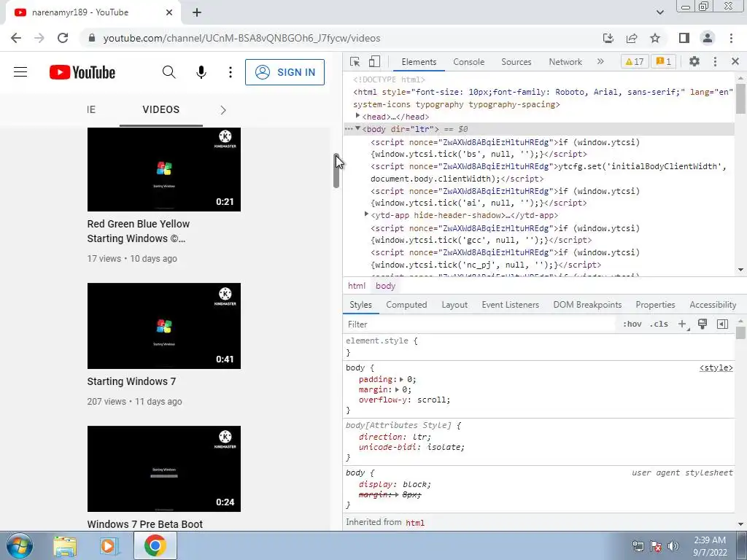Switch to the Sources panel

tap(516, 62)
